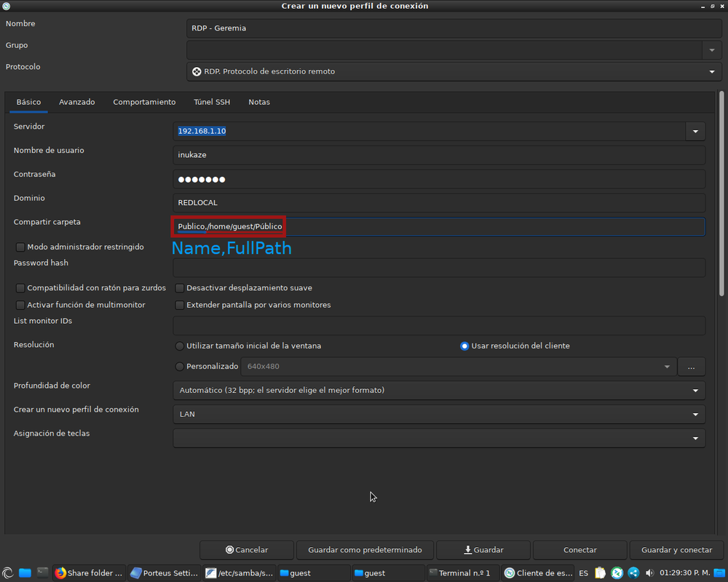Switch to /etc/samba editor window in taskbar
The image size is (728, 582).
(x=240, y=573)
